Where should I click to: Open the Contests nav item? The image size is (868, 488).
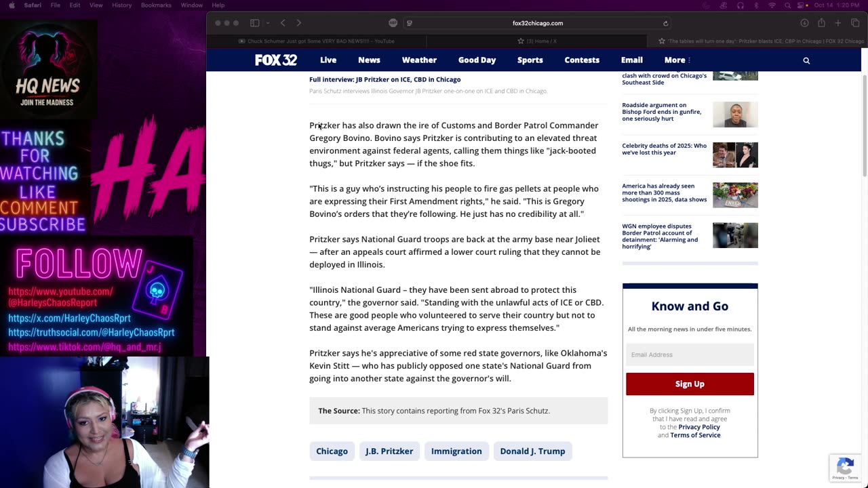click(582, 60)
